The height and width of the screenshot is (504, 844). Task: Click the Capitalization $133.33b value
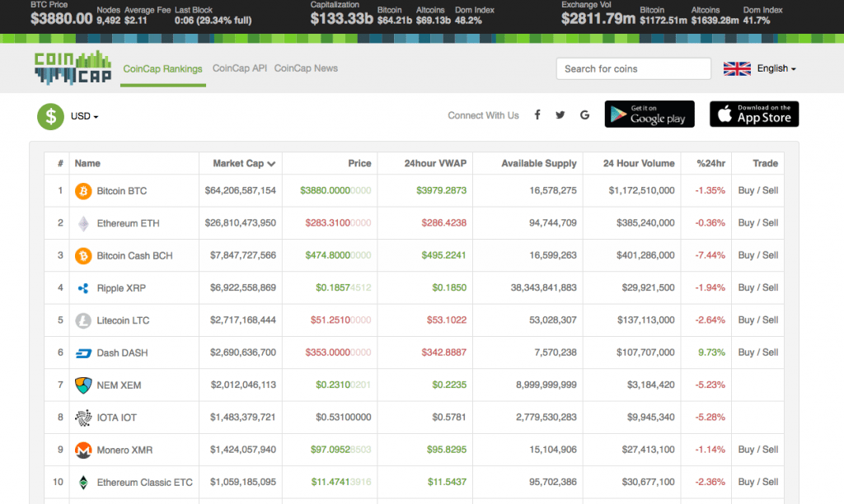point(341,19)
